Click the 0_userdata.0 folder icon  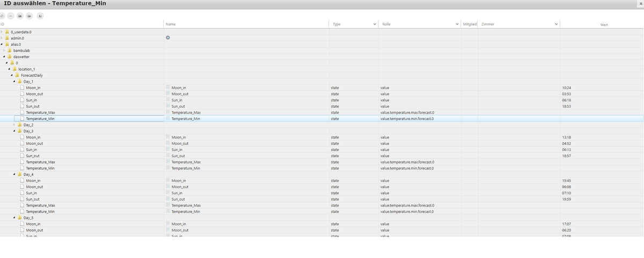pos(8,32)
